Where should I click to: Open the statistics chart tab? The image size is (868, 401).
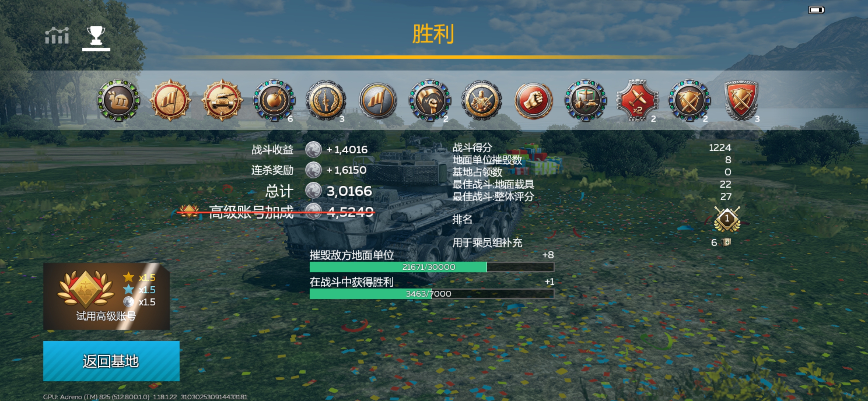coord(57,35)
